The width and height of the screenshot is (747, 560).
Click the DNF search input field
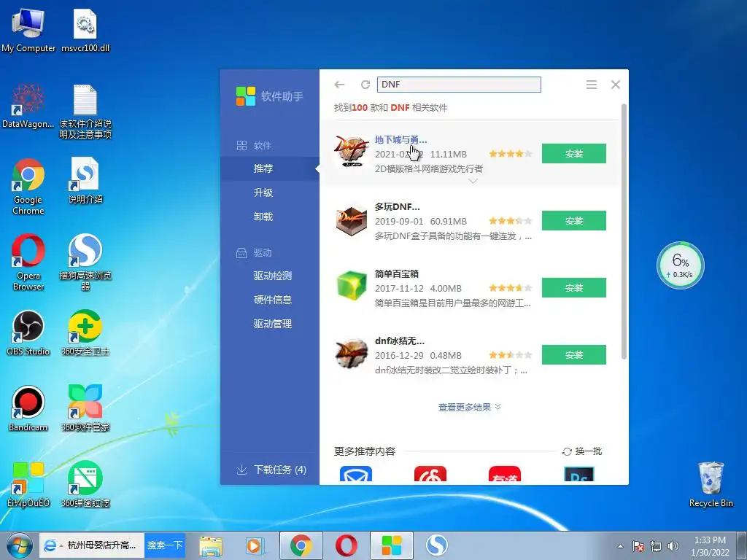pos(459,85)
